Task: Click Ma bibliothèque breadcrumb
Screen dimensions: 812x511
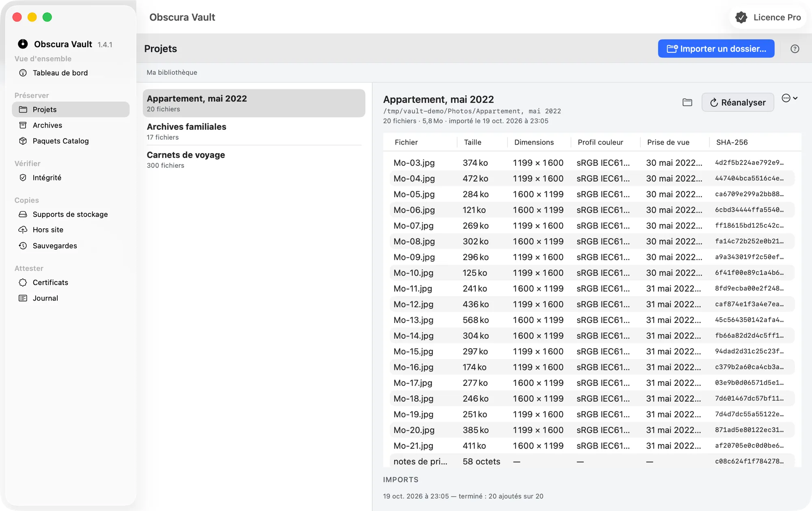Action: click(172, 72)
